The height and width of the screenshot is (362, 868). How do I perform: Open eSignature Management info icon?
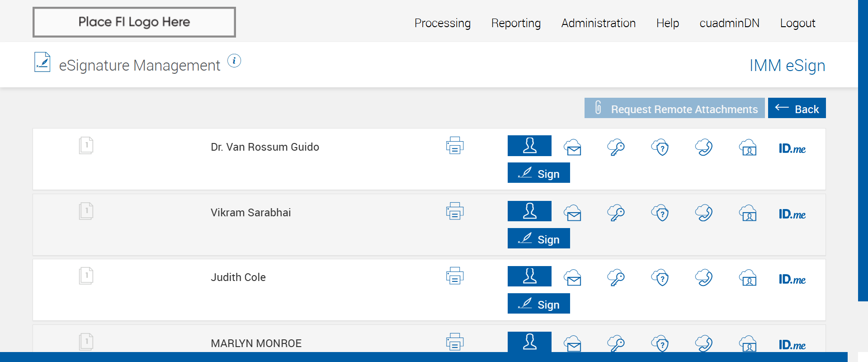(234, 61)
